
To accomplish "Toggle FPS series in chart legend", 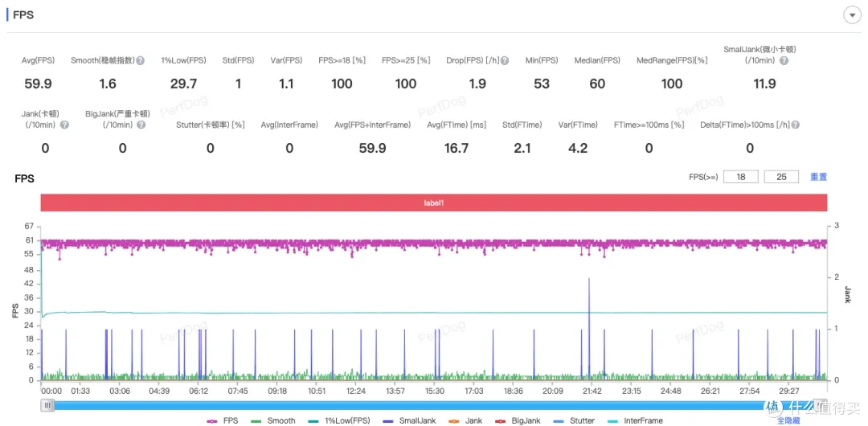I will pos(224,420).
